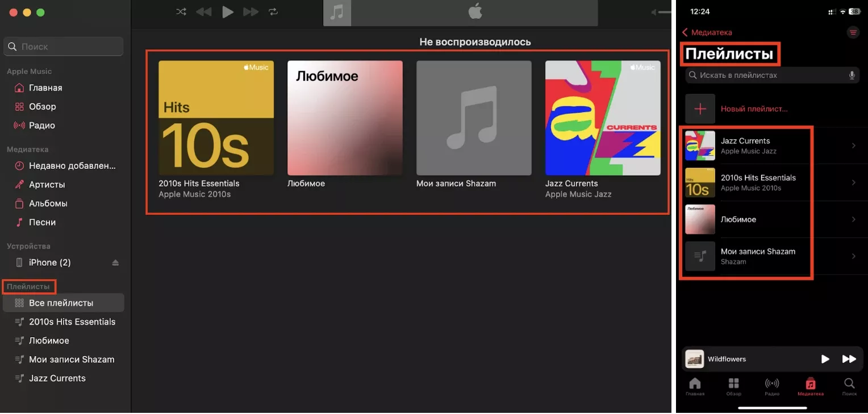Switch to Поиск tab on iPhone

click(x=849, y=387)
